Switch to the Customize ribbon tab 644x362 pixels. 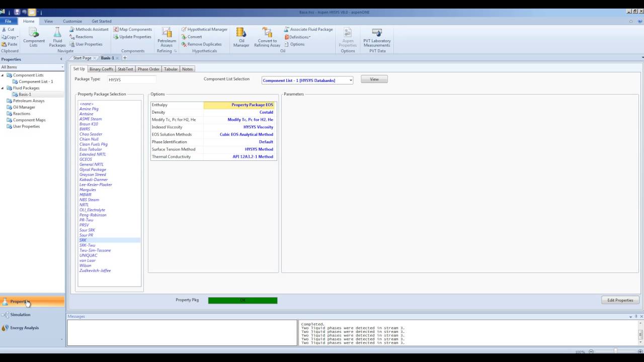(72, 21)
